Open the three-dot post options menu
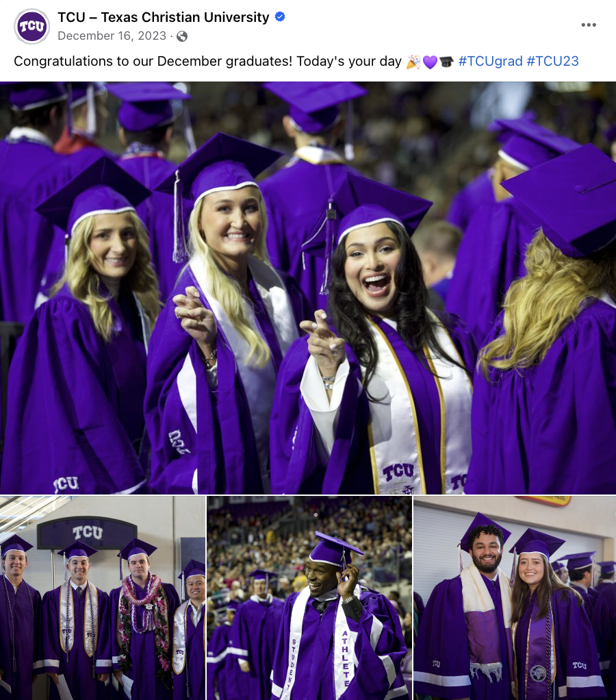Image resolution: width=616 pixels, height=700 pixels. pyautogui.click(x=589, y=25)
